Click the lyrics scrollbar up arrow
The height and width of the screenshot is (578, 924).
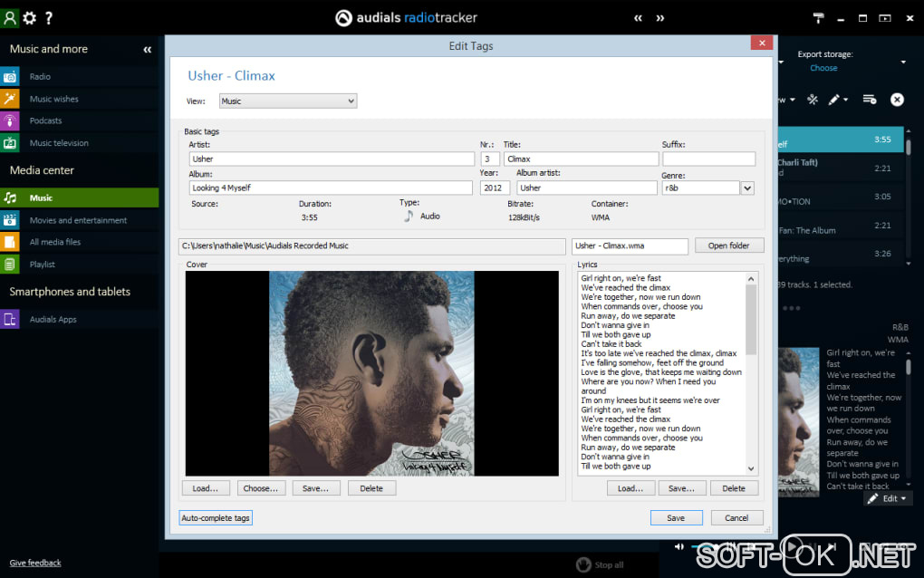tap(751, 279)
